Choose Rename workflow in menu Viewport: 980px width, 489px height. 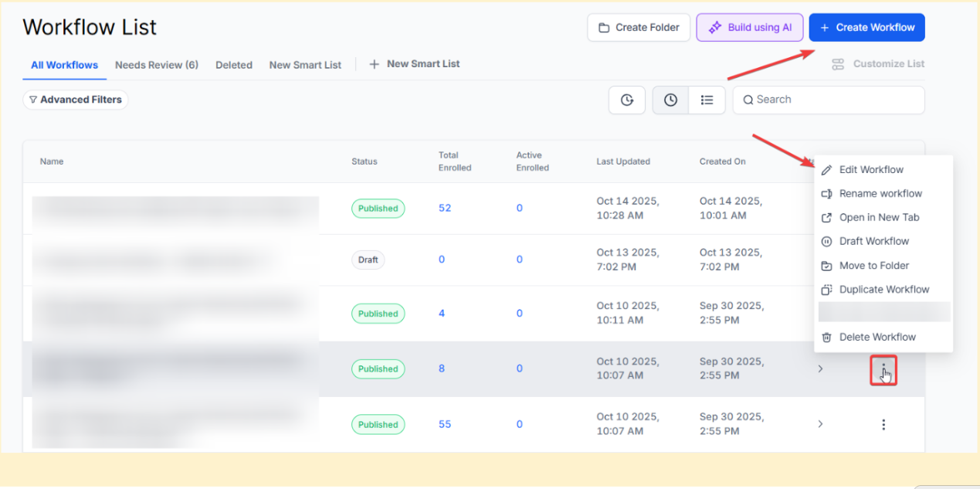[880, 194]
